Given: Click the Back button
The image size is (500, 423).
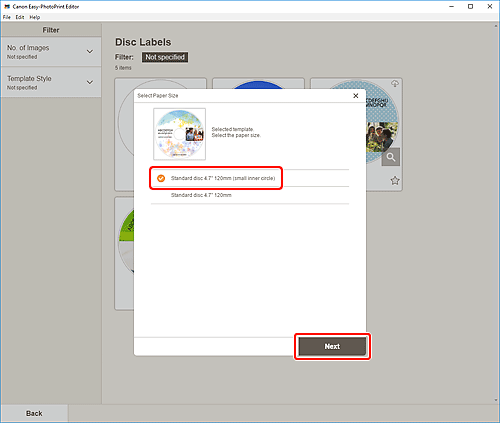Looking at the screenshot, I should [34, 413].
